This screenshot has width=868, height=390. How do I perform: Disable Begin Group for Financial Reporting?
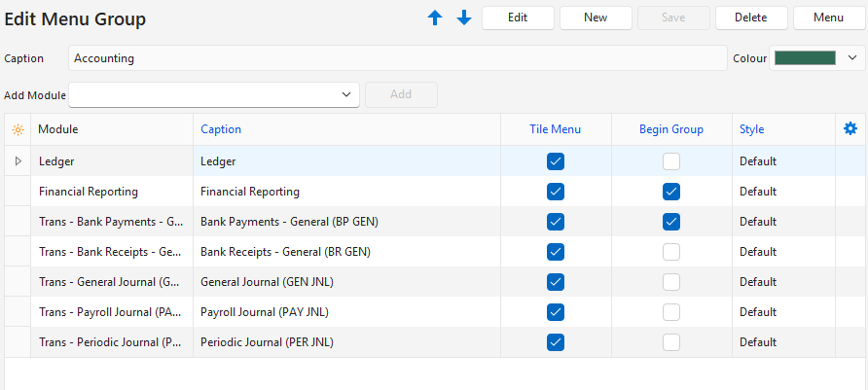coord(671,192)
